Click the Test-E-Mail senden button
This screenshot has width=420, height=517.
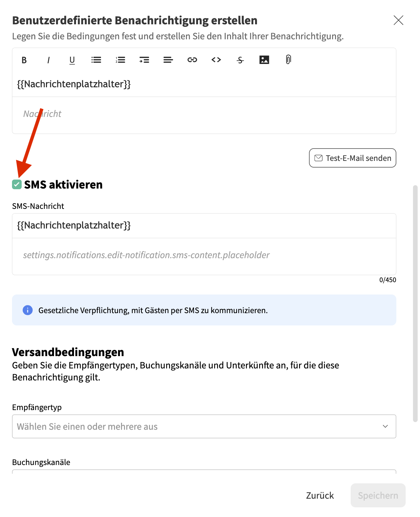pyautogui.click(x=352, y=158)
